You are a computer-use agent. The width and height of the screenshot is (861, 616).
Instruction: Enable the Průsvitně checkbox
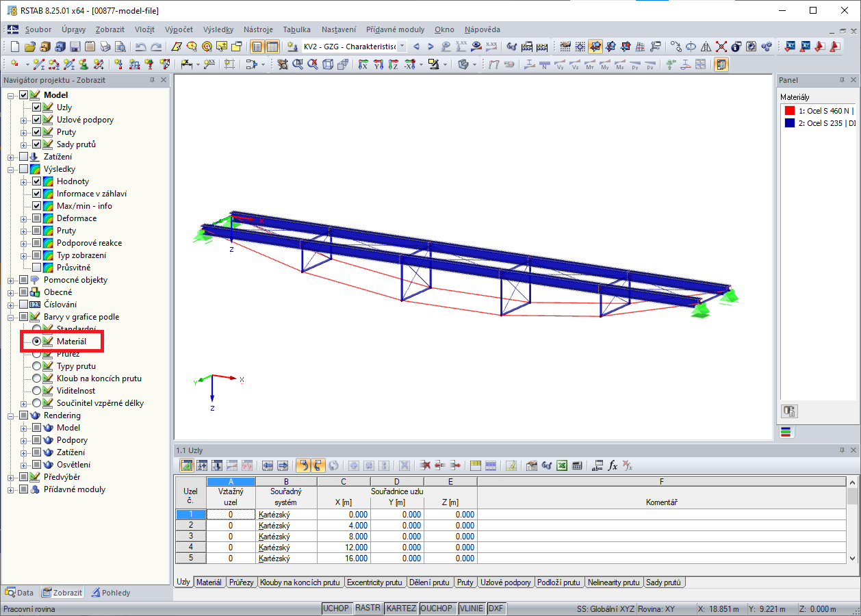tap(36, 268)
